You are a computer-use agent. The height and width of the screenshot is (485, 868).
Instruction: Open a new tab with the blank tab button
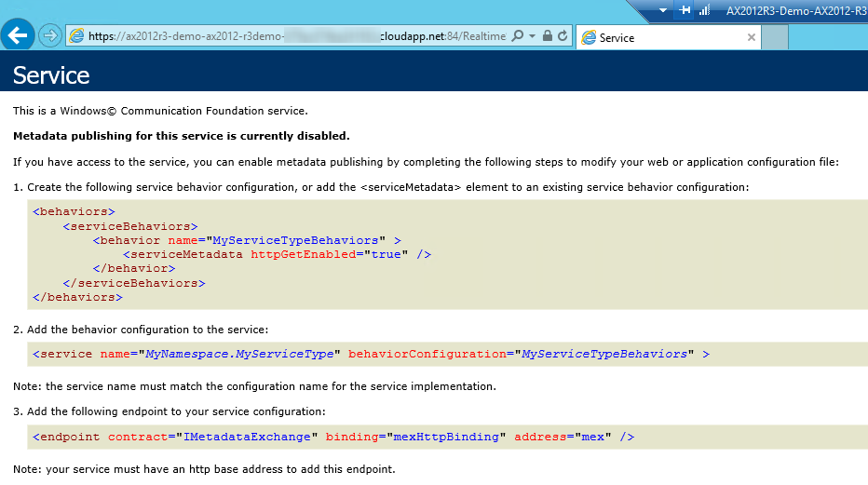(775, 37)
